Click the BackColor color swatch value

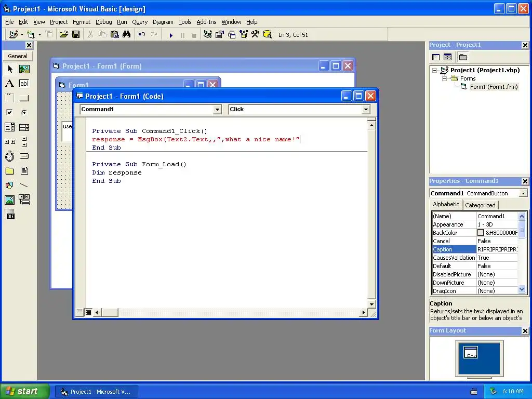tap(481, 233)
